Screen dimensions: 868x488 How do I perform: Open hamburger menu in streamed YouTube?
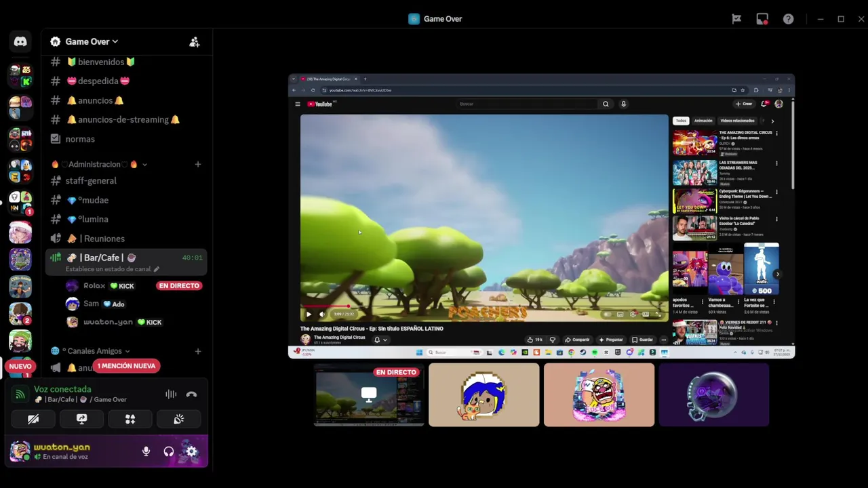[x=297, y=104]
